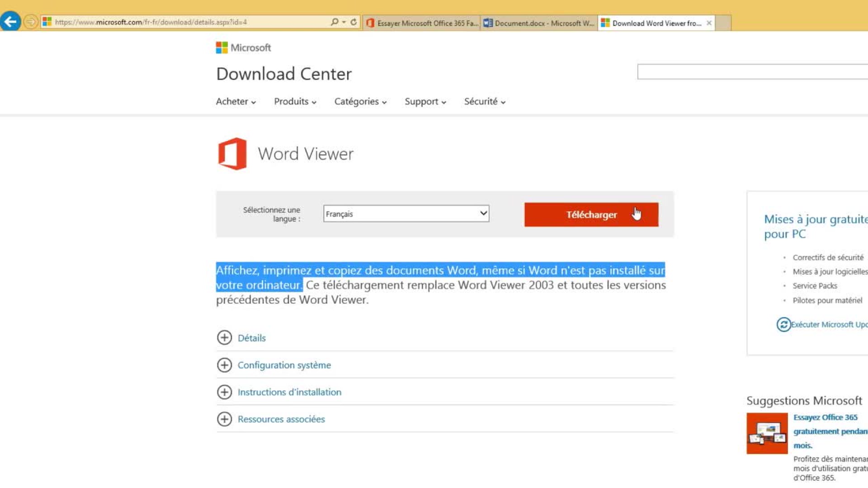Screen dimensions: 868x488
Task: Click the search magnifier in address bar
Action: click(x=334, y=22)
